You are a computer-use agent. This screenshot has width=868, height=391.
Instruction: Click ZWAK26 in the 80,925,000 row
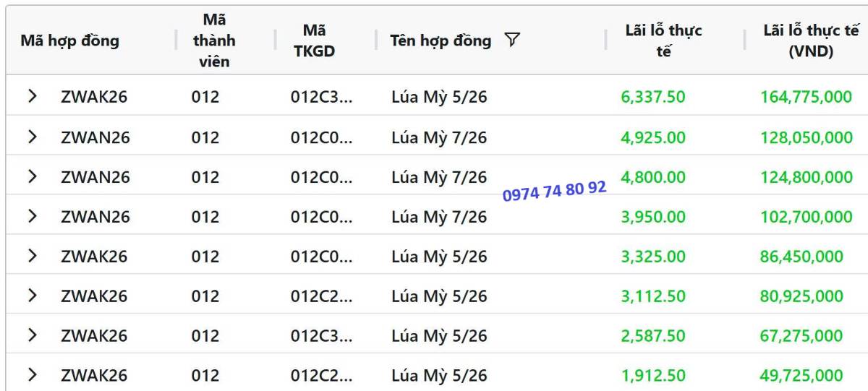coord(94,296)
